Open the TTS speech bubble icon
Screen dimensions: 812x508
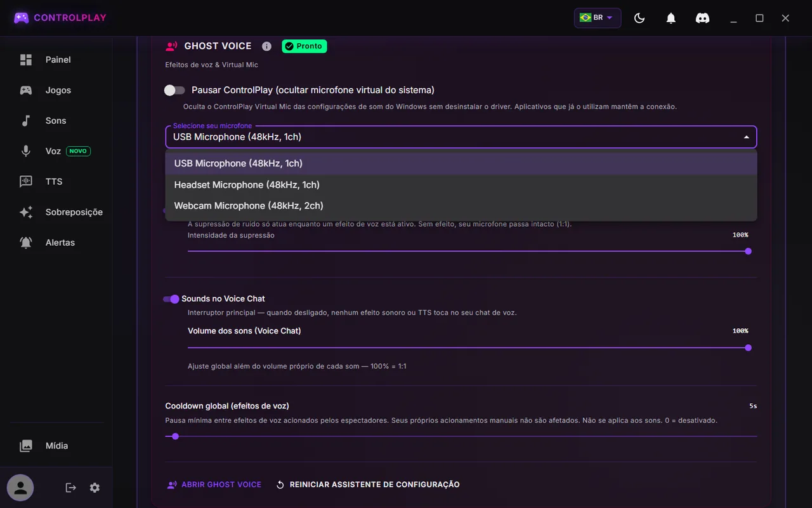pos(26,182)
